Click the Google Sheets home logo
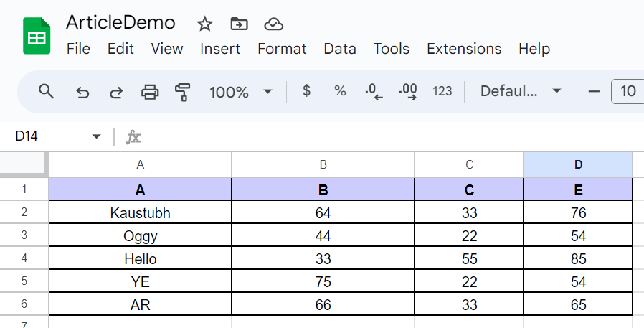Viewport: 644px width, 328px height. (x=37, y=36)
